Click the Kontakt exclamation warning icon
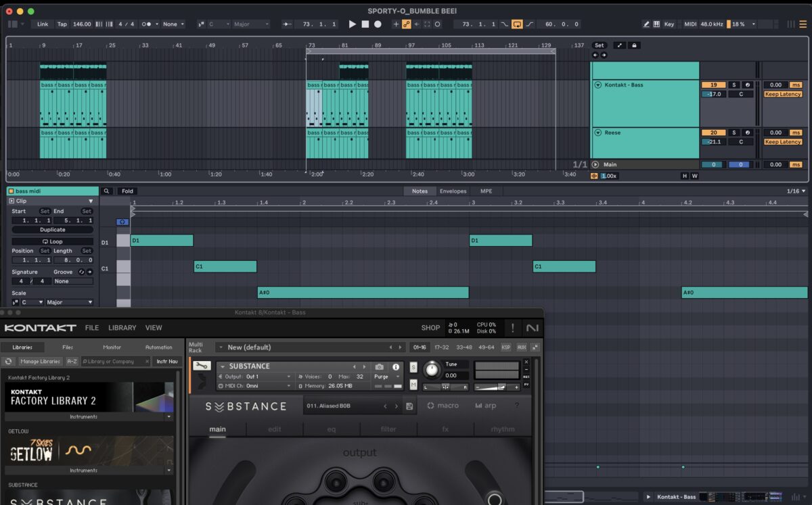This screenshot has width=812, height=505. pyautogui.click(x=512, y=328)
